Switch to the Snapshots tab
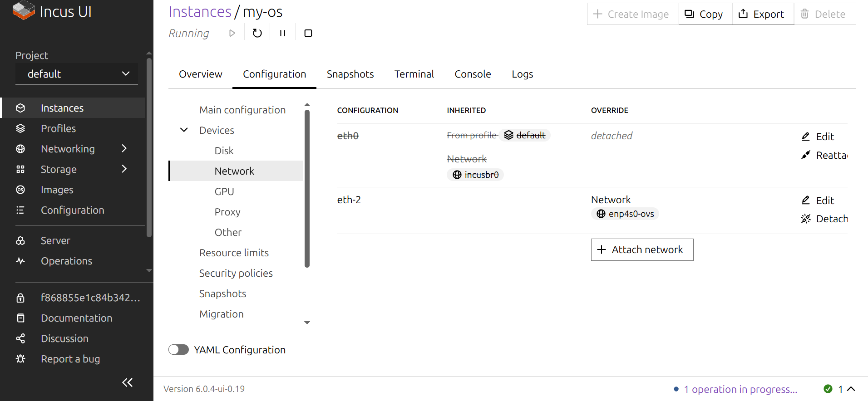Viewport: 868px width, 401px height. (350, 74)
